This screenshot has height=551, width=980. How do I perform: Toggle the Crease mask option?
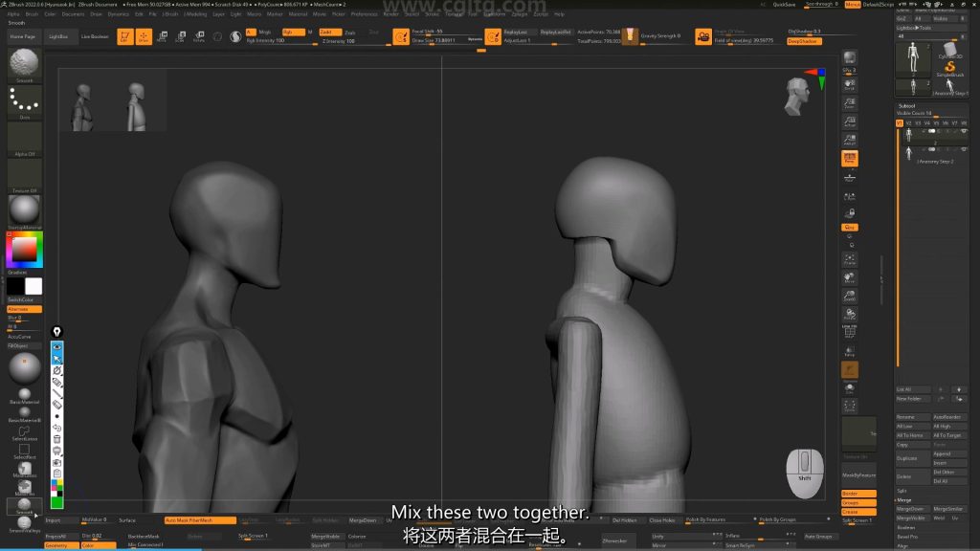tap(858, 512)
